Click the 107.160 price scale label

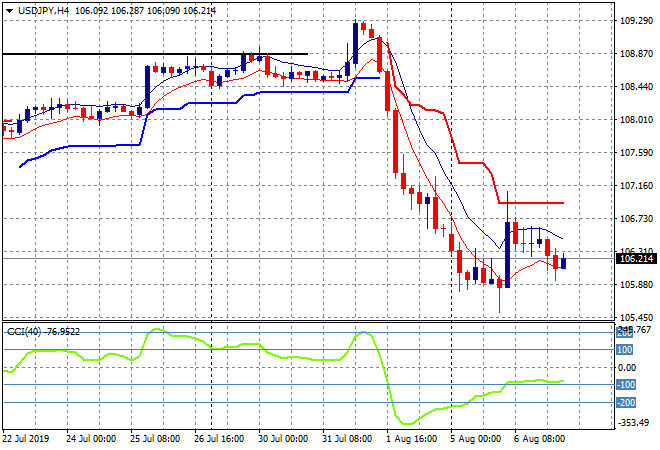[636, 185]
